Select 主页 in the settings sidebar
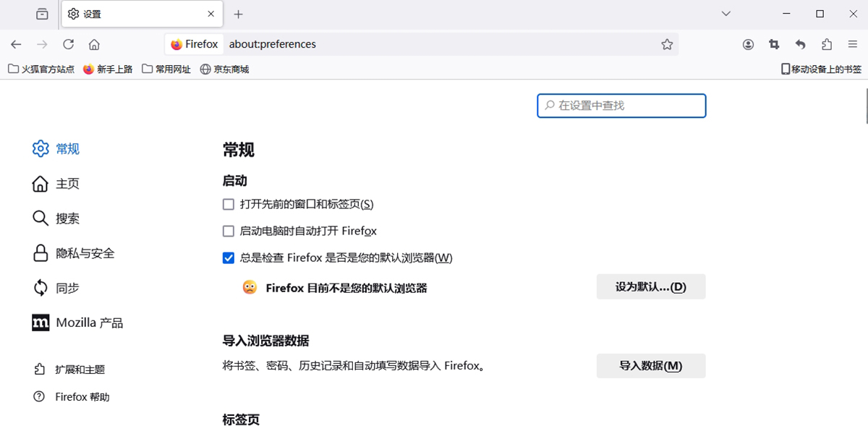The image size is (868, 434). 56,184
